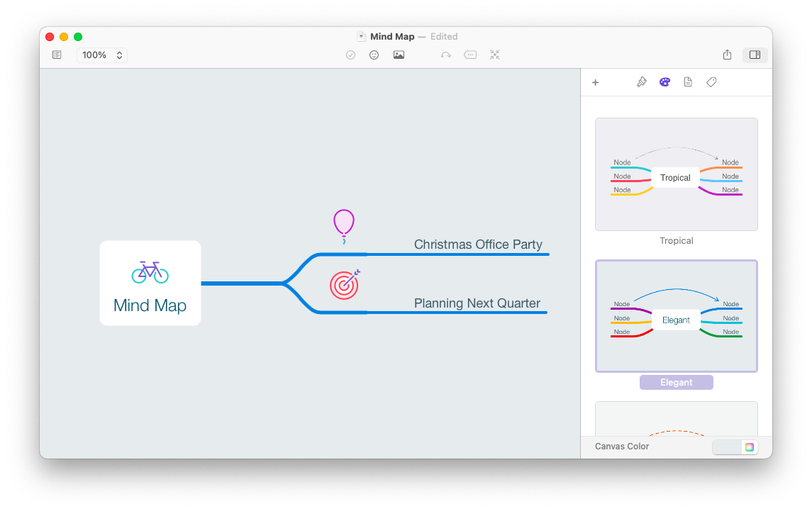Open the share/export menu
This screenshot has width=812, height=511.
point(727,55)
